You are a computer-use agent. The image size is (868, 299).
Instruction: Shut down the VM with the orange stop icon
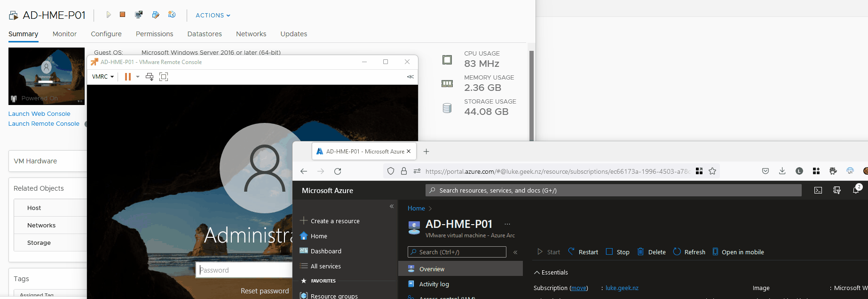pyautogui.click(x=123, y=15)
